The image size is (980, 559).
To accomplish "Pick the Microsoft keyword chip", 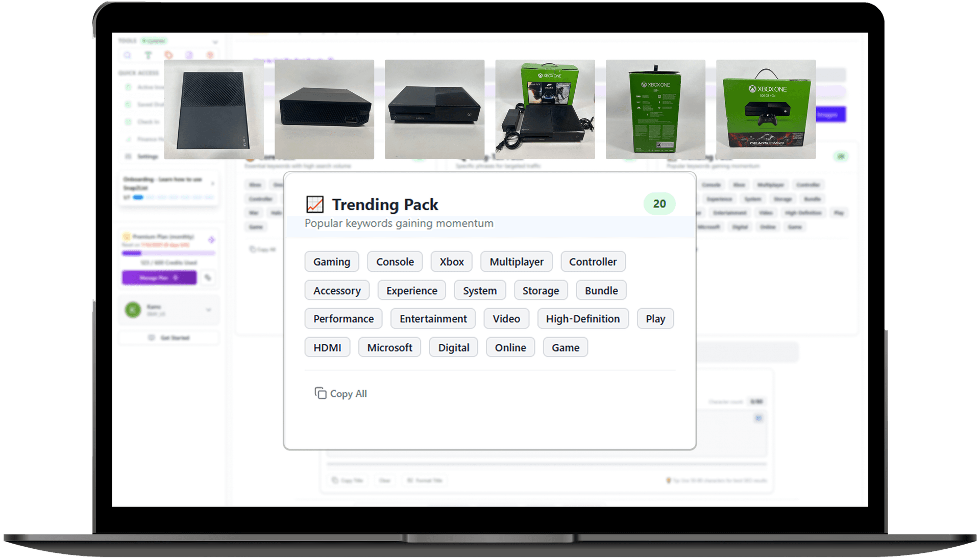I will (x=389, y=347).
